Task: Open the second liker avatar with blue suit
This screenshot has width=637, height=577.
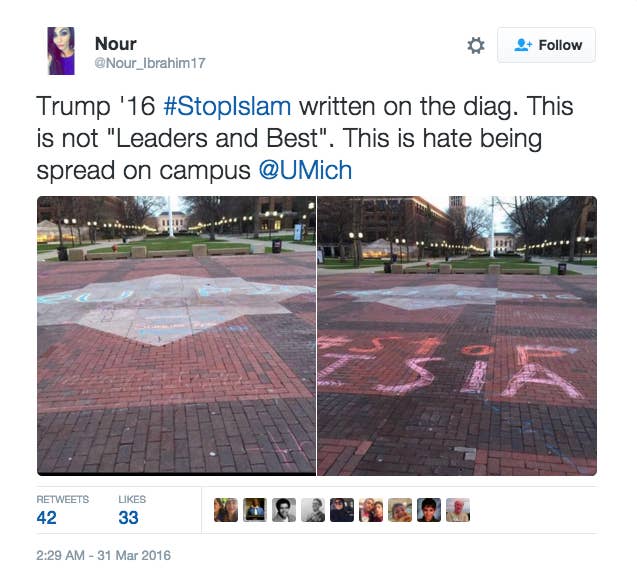Action: point(255,510)
